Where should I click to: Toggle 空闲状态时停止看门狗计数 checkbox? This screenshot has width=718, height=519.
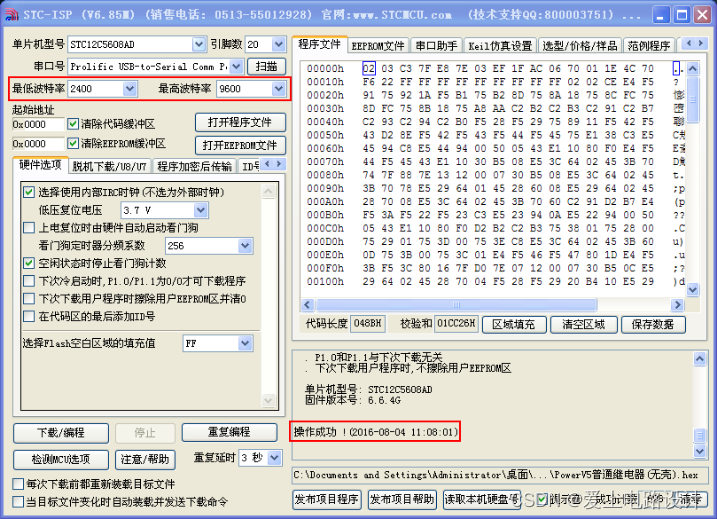click(x=29, y=263)
